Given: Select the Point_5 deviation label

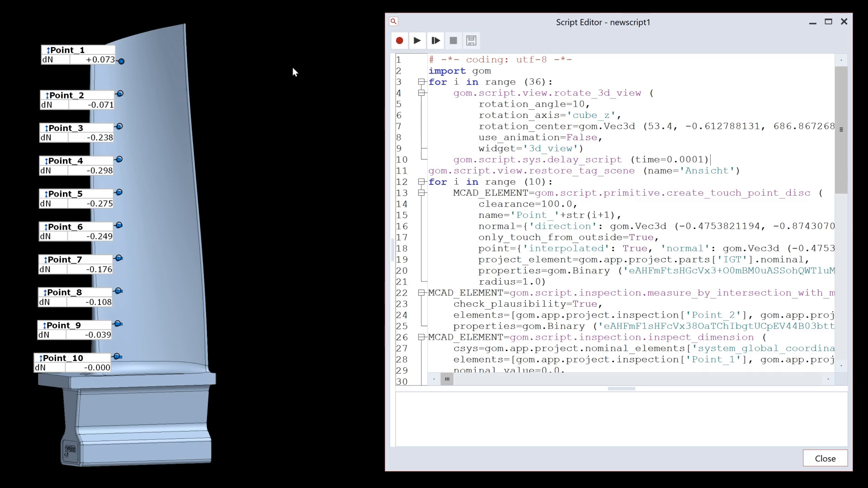Looking at the screenshot, I should (76, 198).
